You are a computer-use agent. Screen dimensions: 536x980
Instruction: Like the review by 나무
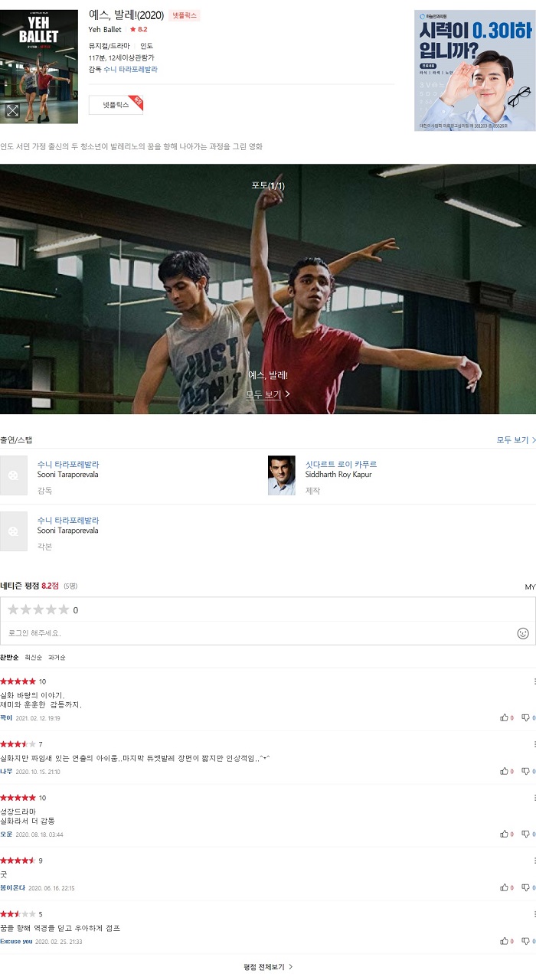pos(507,771)
